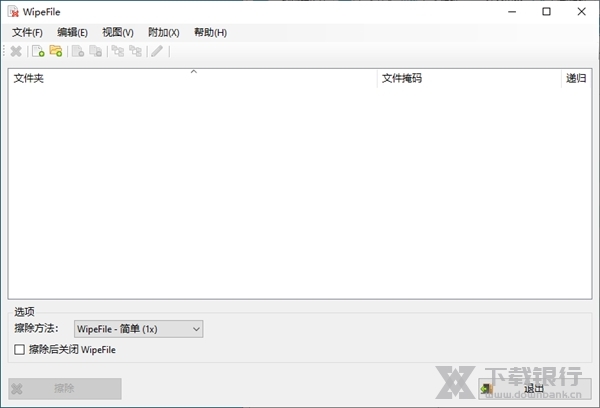Enable 擦除后关闭 WipeFile checkbox
This screenshot has height=408, width=600.
pos(20,349)
